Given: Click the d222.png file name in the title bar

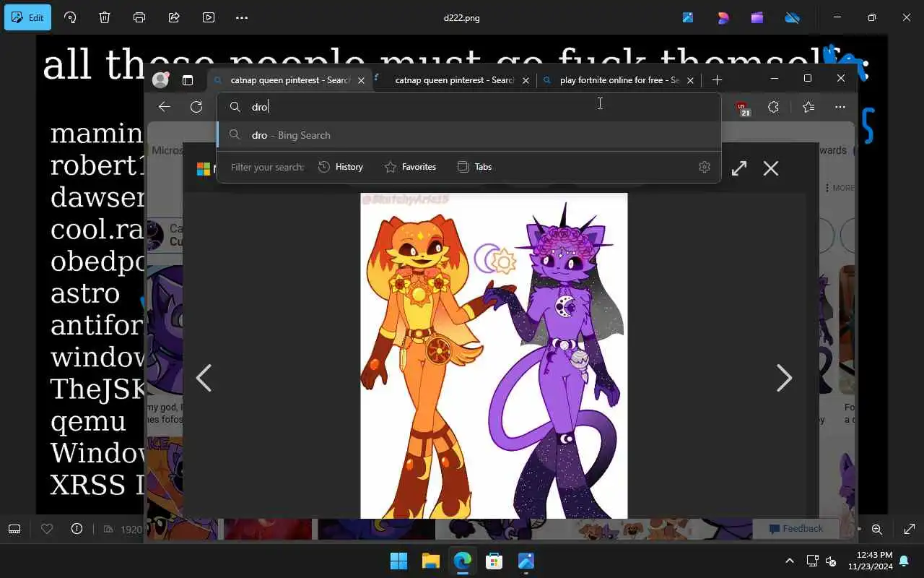Looking at the screenshot, I should pos(462,17).
